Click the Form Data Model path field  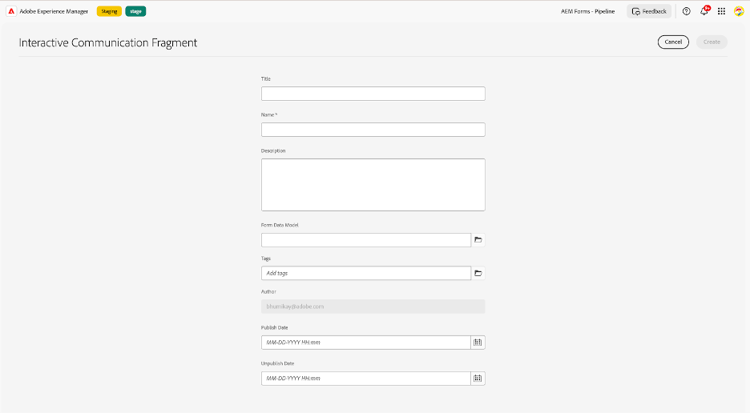366,240
